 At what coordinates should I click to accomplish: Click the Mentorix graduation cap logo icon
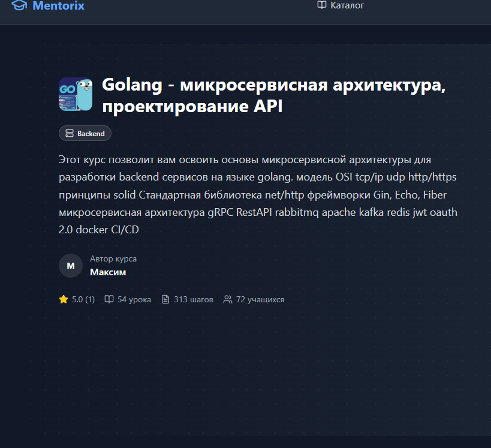(19, 5)
